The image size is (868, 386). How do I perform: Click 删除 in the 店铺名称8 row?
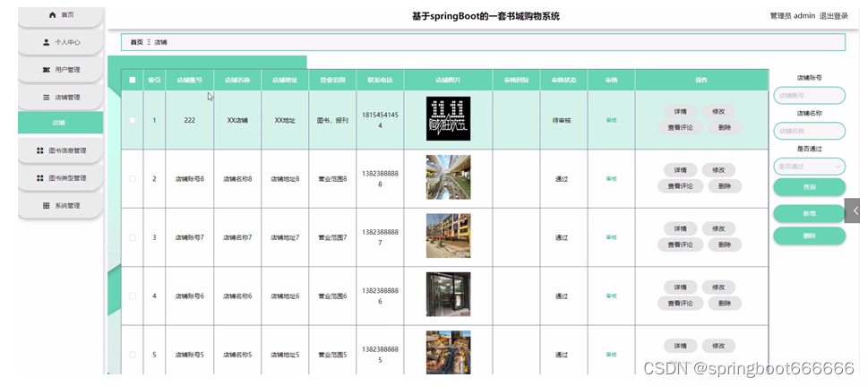pos(725,186)
